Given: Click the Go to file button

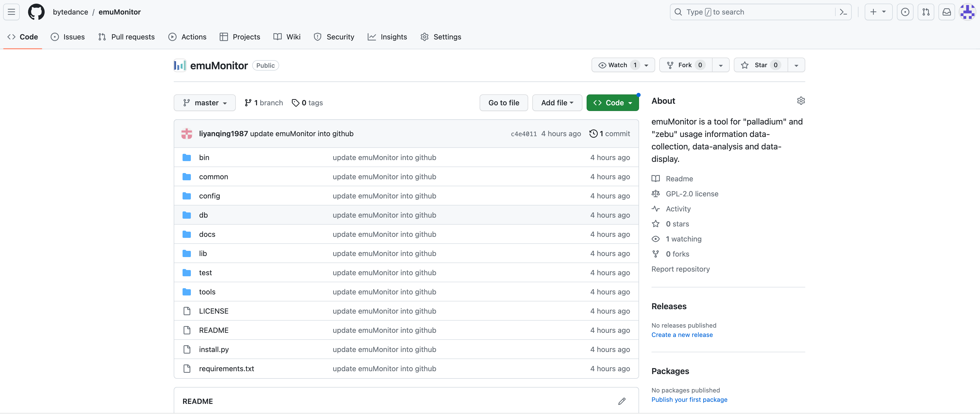Looking at the screenshot, I should point(504,103).
